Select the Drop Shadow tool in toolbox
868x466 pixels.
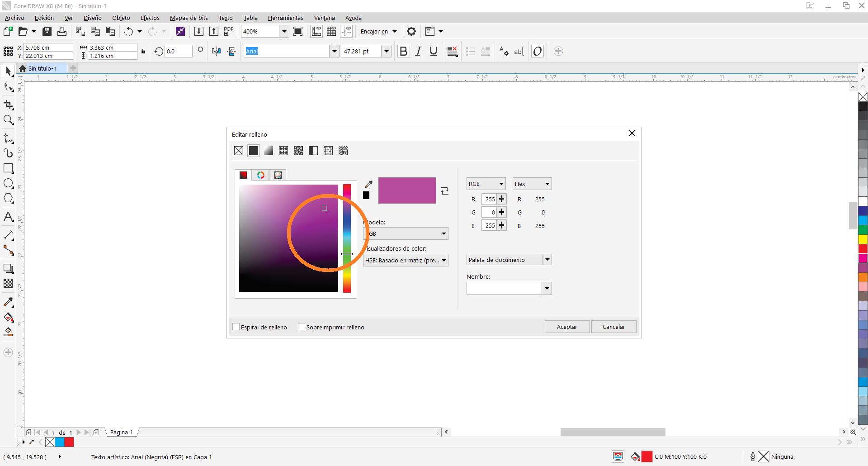pyautogui.click(x=8, y=268)
